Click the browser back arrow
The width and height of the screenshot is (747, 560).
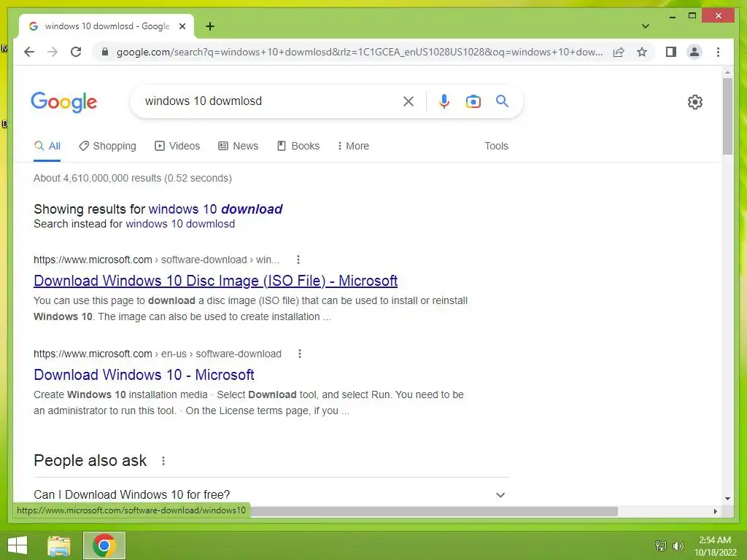point(29,52)
